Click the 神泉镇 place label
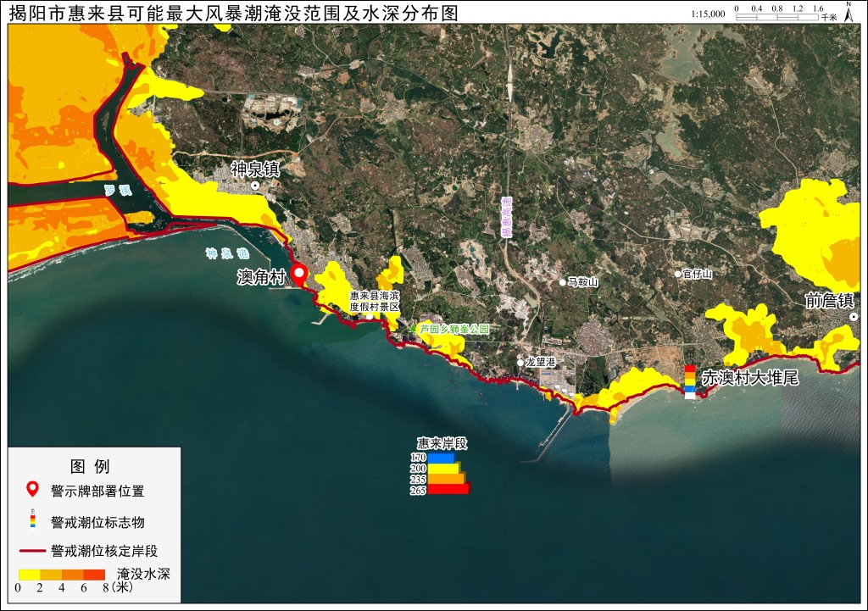The width and height of the screenshot is (868, 611). [x=255, y=169]
